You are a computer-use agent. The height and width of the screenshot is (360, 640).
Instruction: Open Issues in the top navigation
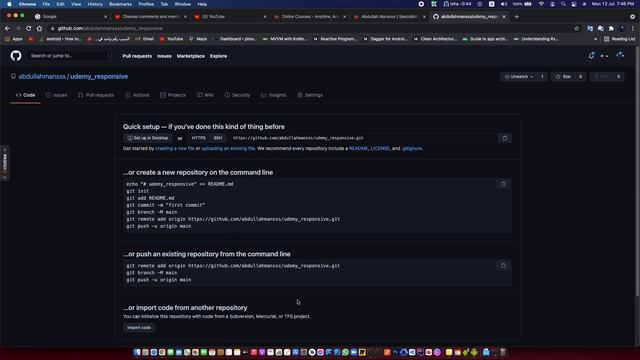(164, 56)
